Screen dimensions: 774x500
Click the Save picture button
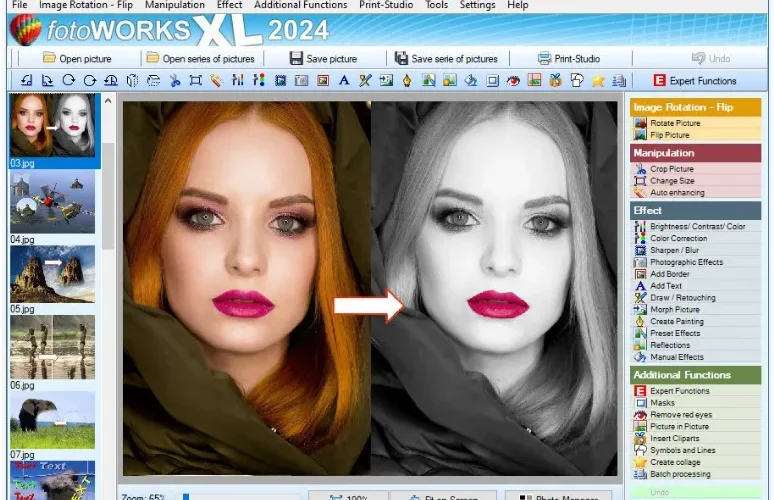[323, 59]
